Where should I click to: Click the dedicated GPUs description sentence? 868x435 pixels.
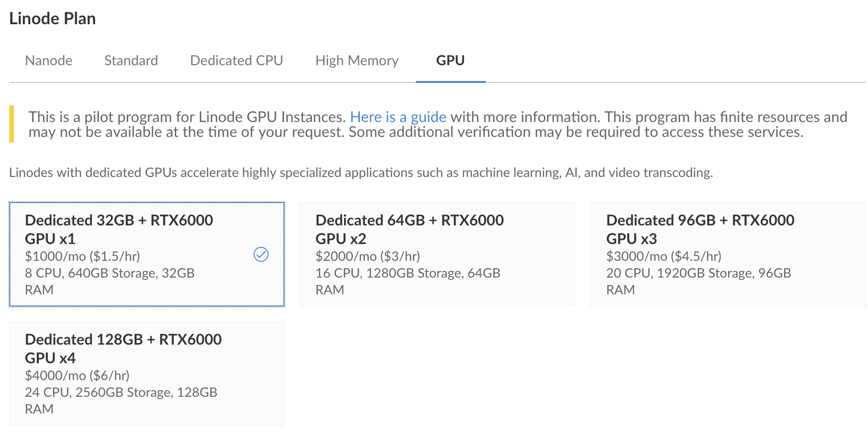(361, 173)
